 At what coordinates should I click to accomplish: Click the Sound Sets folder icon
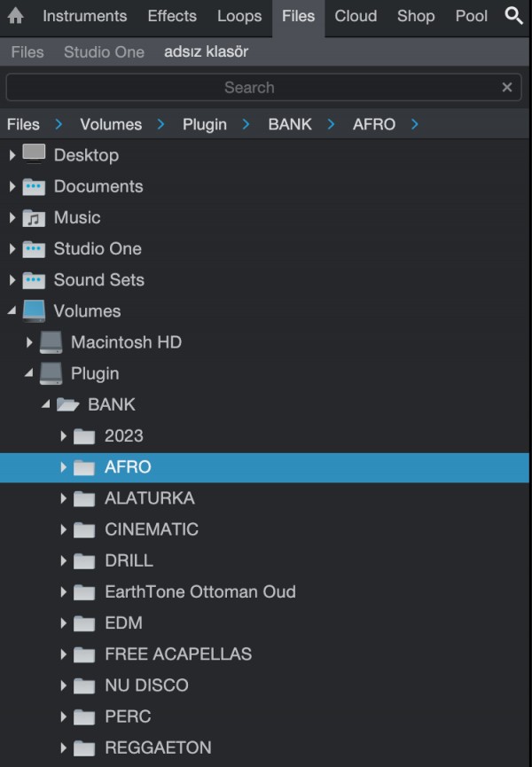[x=34, y=279]
